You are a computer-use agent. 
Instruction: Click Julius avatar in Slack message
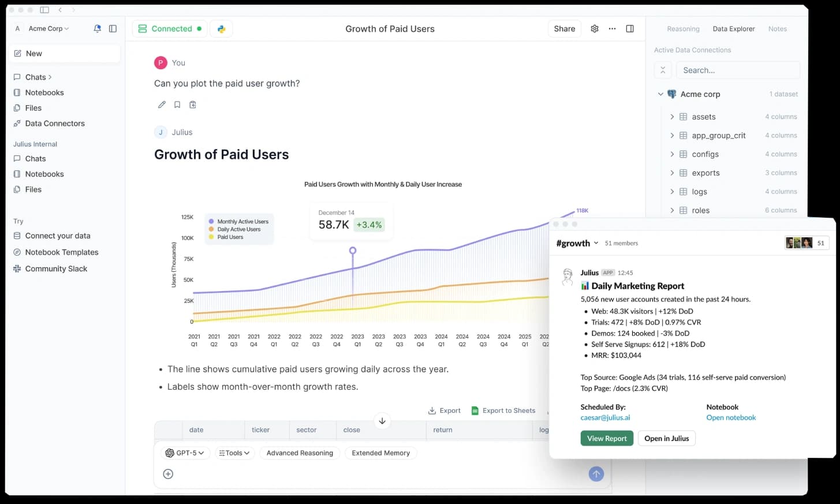pyautogui.click(x=568, y=277)
